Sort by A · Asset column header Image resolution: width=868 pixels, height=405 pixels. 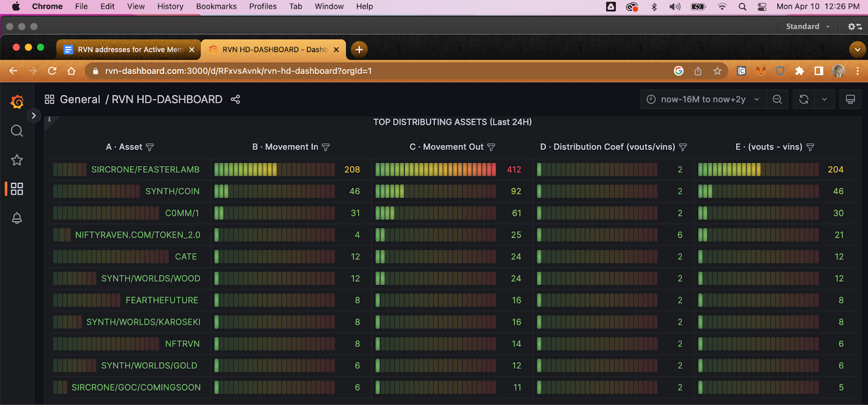[x=124, y=147]
